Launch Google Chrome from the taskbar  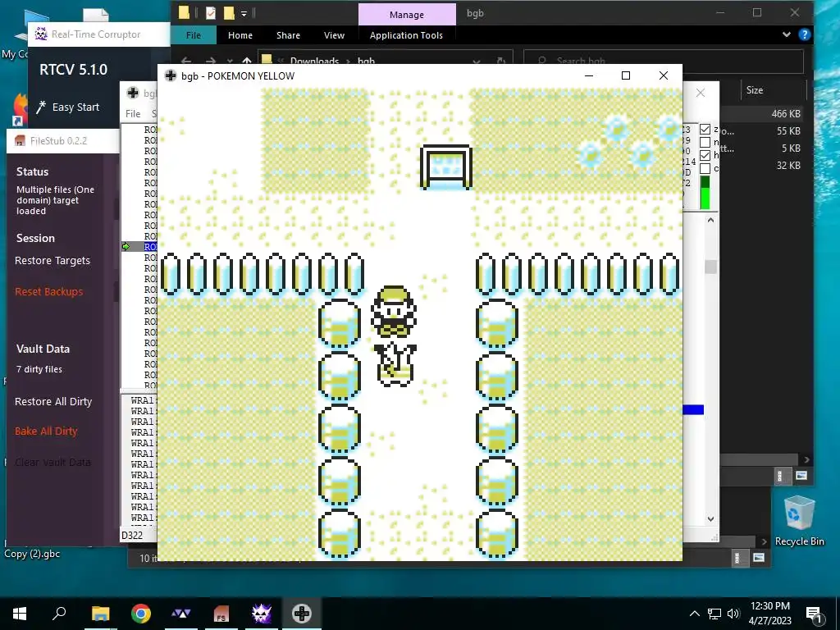click(x=141, y=614)
